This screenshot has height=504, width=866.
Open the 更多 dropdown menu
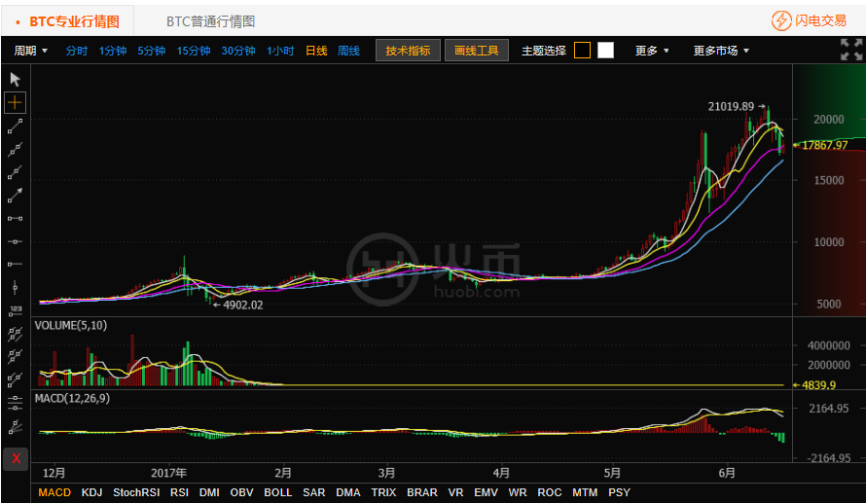click(x=652, y=51)
